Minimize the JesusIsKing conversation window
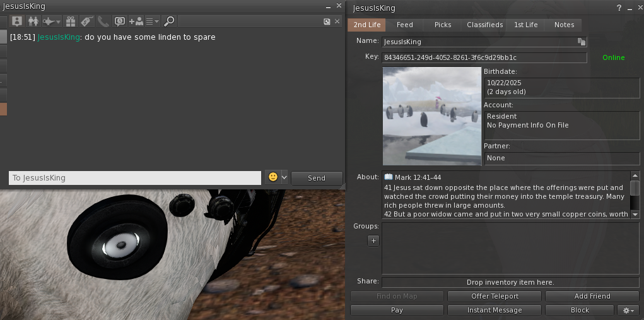 pyautogui.click(x=328, y=6)
